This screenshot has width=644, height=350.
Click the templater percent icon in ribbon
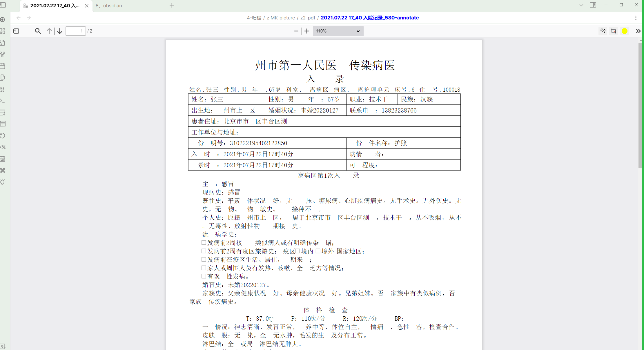click(x=3, y=147)
